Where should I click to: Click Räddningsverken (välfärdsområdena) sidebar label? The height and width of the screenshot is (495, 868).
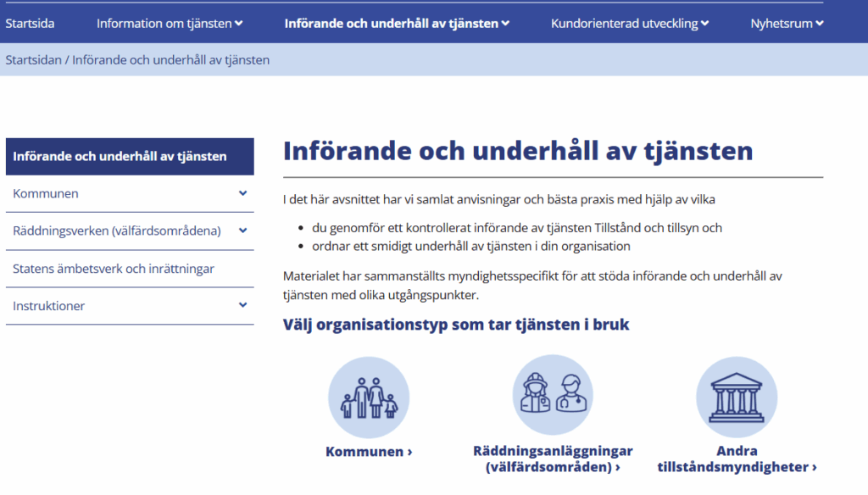pyautogui.click(x=117, y=231)
